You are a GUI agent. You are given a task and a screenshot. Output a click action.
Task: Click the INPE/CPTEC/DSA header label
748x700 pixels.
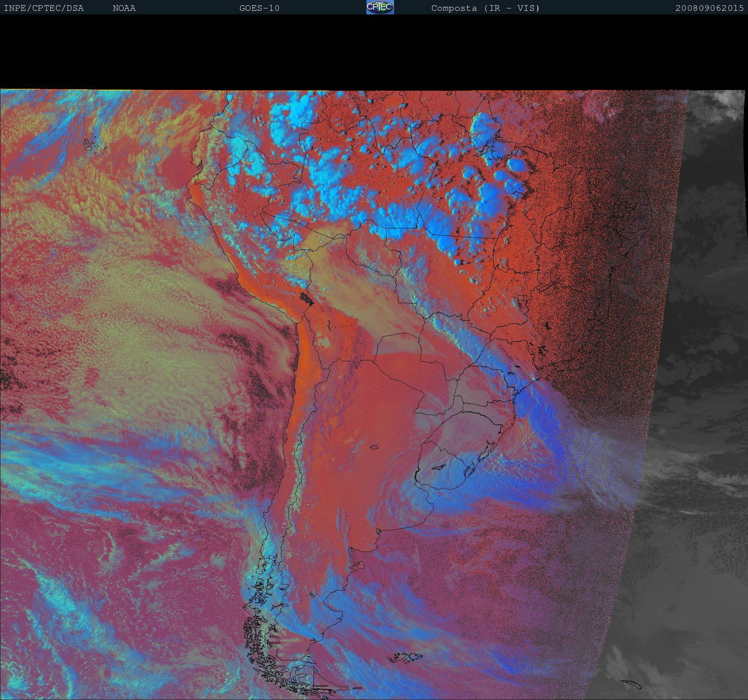tap(44, 8)
